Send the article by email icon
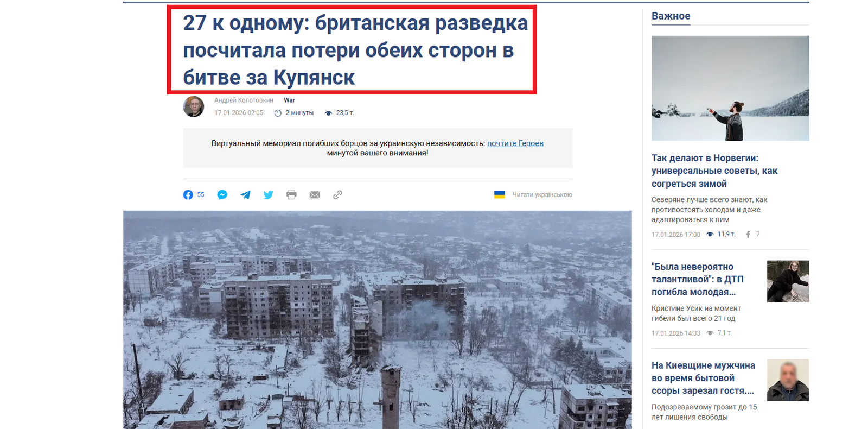Screen dimensions: 868x429 (x=315, y=195)
